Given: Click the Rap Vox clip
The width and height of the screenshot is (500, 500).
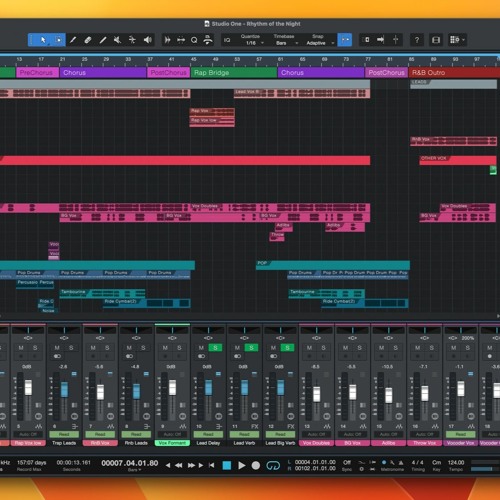Looking at the screenshot, I should click(212, 111).
